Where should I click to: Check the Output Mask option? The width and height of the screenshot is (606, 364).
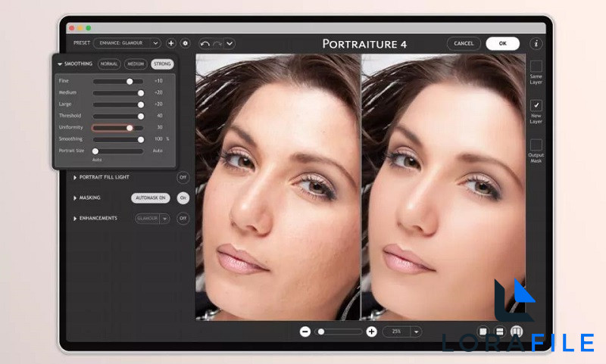(536, 145)
